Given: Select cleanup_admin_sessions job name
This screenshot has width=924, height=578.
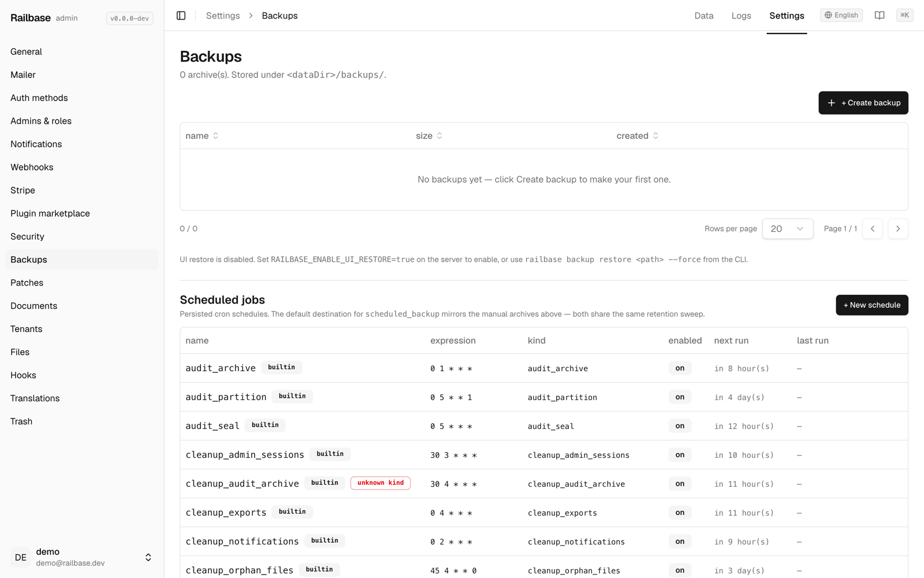Looking at the screenshot, I should pyautogui.click(x=245, y=455).
